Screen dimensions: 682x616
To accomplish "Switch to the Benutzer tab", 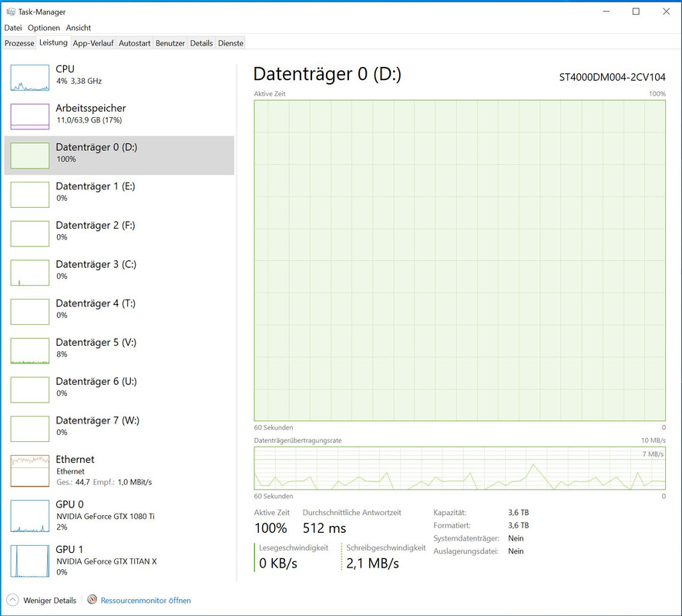I will 170,43.
